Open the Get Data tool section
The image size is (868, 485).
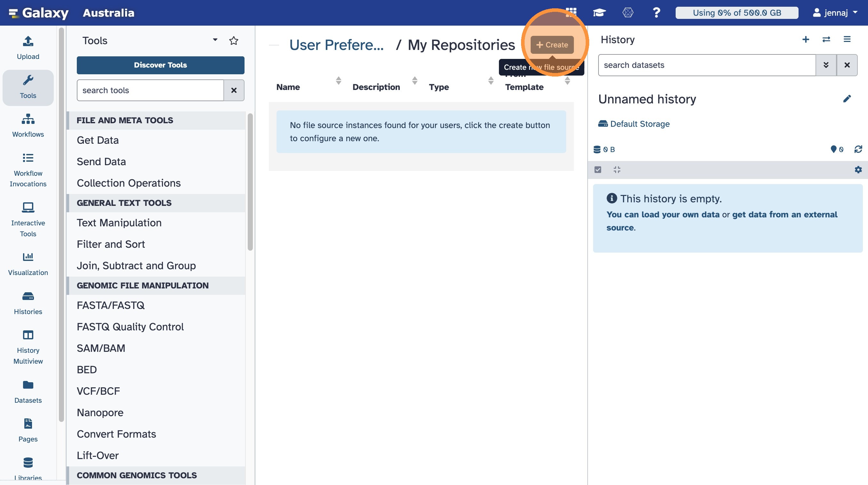[98, 140]
